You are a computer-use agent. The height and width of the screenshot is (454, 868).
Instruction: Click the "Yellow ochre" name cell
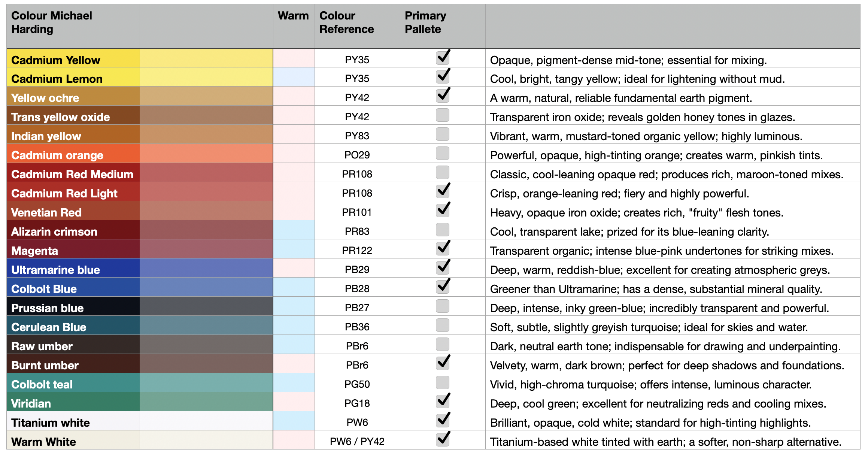click(x=73, y=96)
